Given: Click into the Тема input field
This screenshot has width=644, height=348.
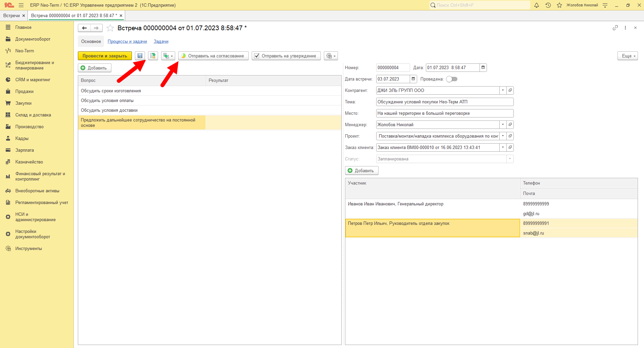Looking at the screenshot, I should [445, 102].
